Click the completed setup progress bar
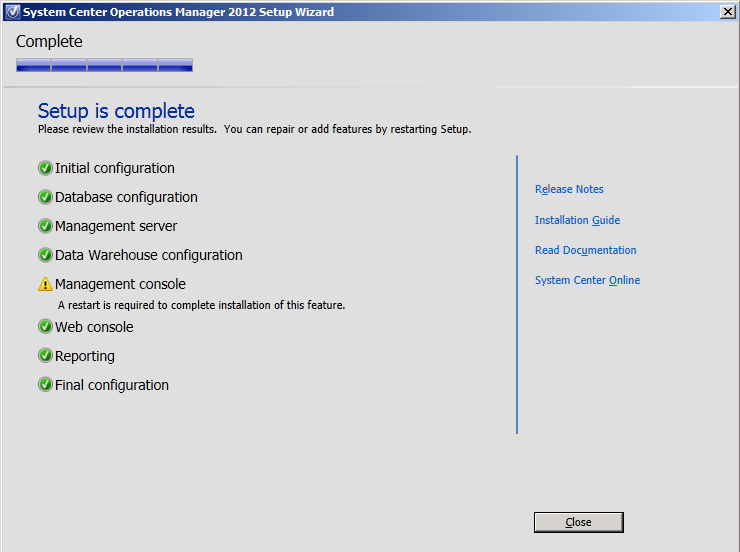 point(104,65)
